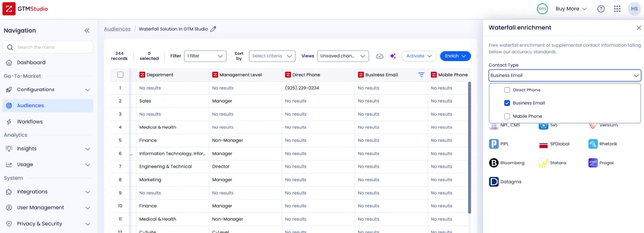Viewport: 644px width, 233px height.
Task: Select the Rhetorik provider icon
Action: click(x=593, y=144)
